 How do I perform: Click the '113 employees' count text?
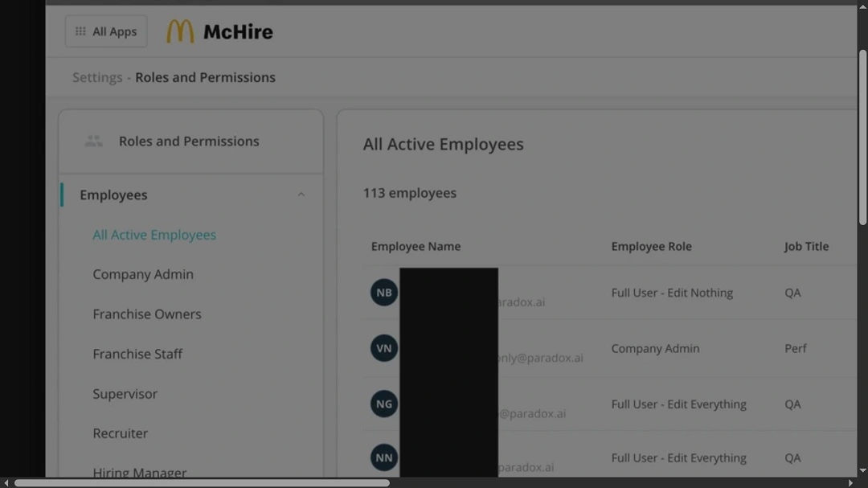click(x=410, y=193)
